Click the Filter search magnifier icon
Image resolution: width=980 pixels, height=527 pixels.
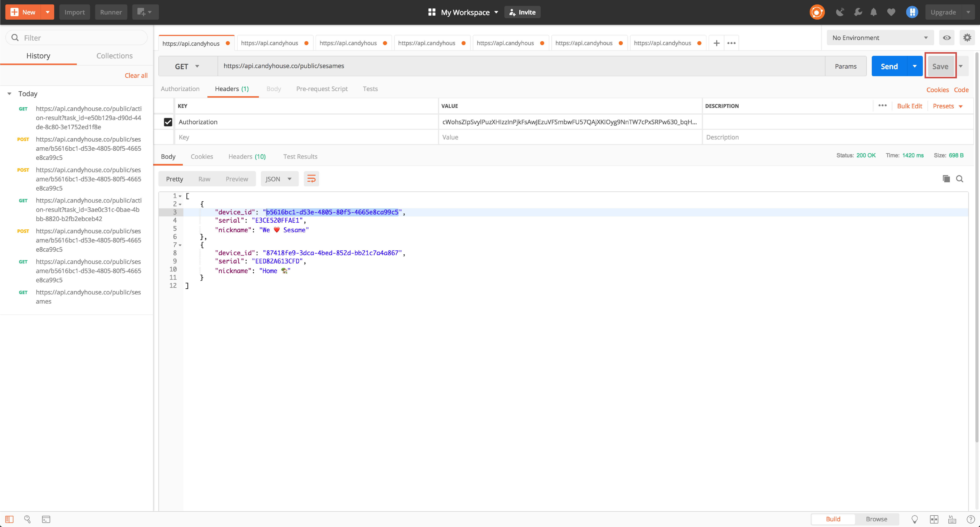click(15, 38)
